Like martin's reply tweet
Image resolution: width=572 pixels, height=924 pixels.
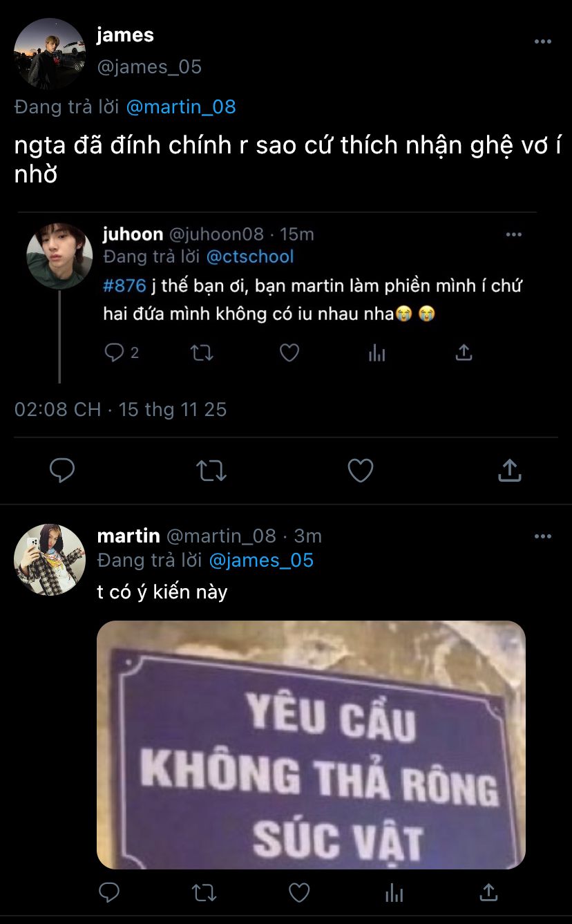(x=299, y=893)
